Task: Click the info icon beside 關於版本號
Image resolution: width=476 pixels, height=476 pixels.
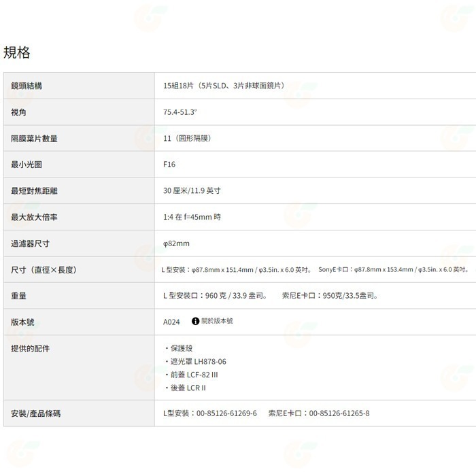Action: [x=196, y=321]
